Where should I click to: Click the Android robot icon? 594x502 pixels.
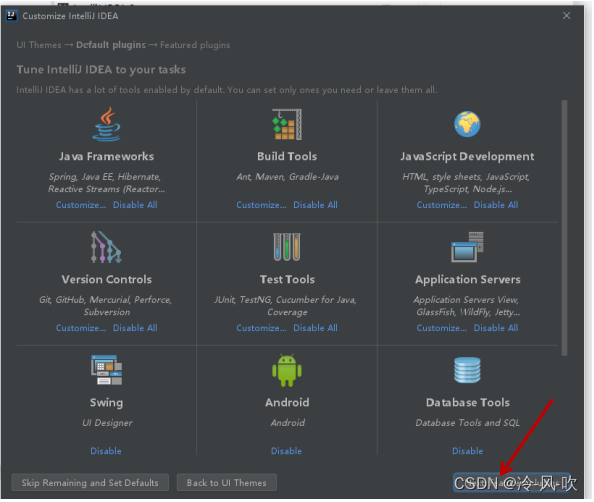[x=287, y=371]
